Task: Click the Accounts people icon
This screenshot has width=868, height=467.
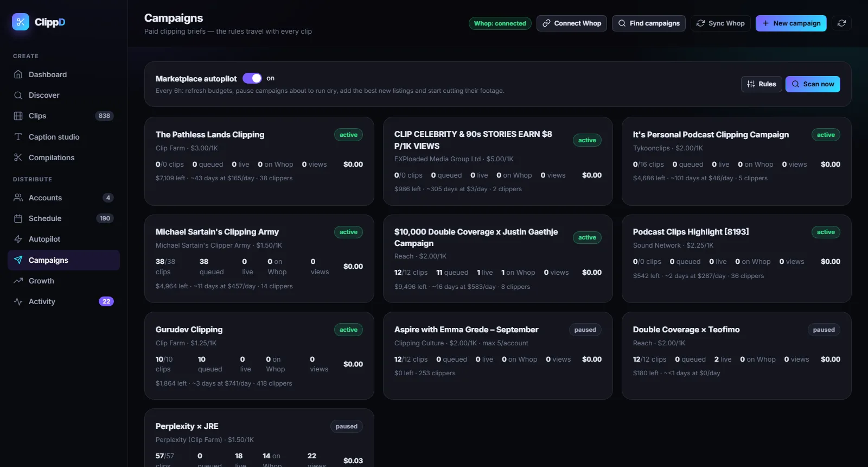Action: [x=18, y=198]
